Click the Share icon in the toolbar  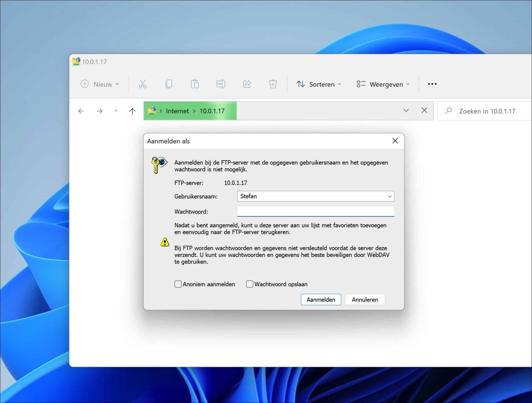tap(247, 84)
